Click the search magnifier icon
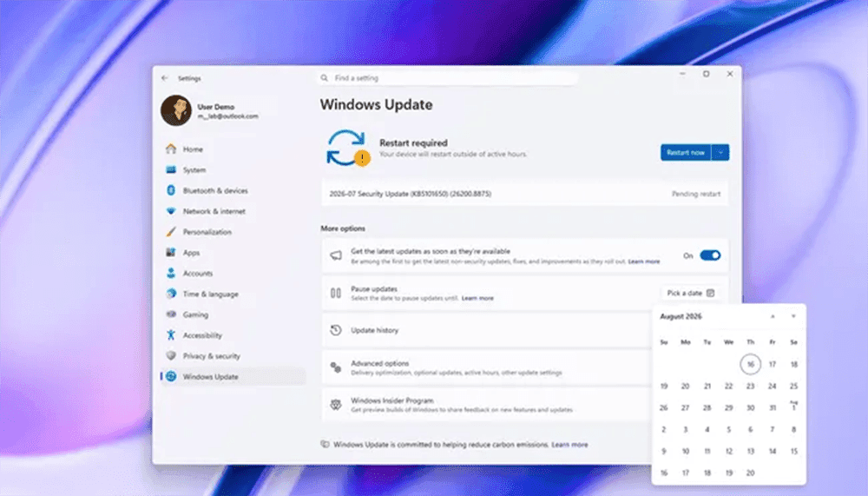This screenshot has height=496, width=868. coord(325,78)
